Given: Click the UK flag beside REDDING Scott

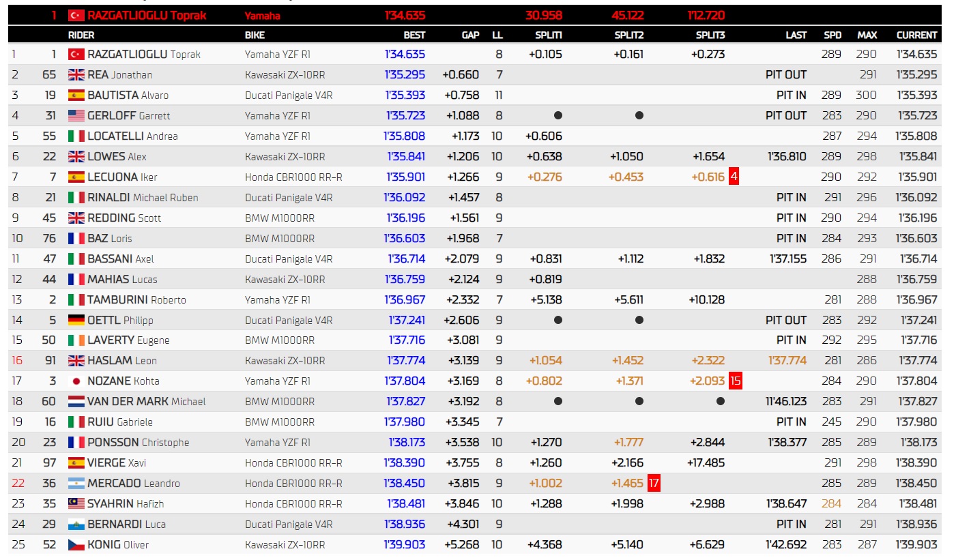Looking at the screenshot, I should click(x=76, y=218).
